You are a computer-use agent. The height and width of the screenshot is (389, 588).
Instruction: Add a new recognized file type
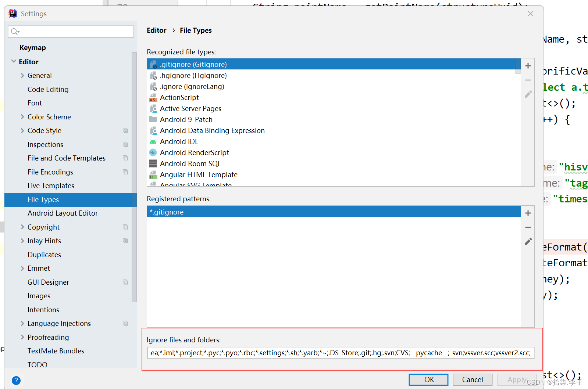(x=528, y=66)
